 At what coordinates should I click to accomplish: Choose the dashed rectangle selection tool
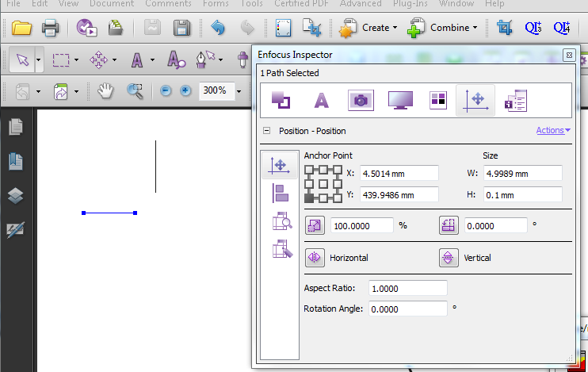pyautogui.click(x=61, y=59)
